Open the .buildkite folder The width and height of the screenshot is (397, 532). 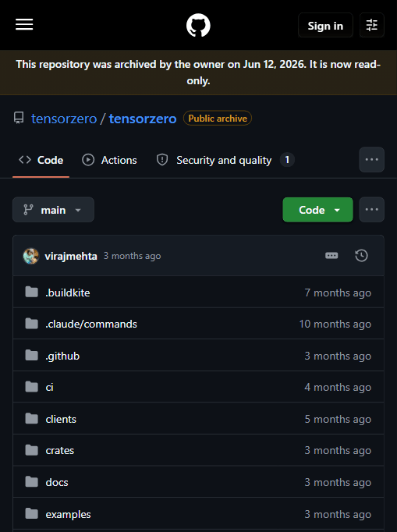tap(68, 293)
